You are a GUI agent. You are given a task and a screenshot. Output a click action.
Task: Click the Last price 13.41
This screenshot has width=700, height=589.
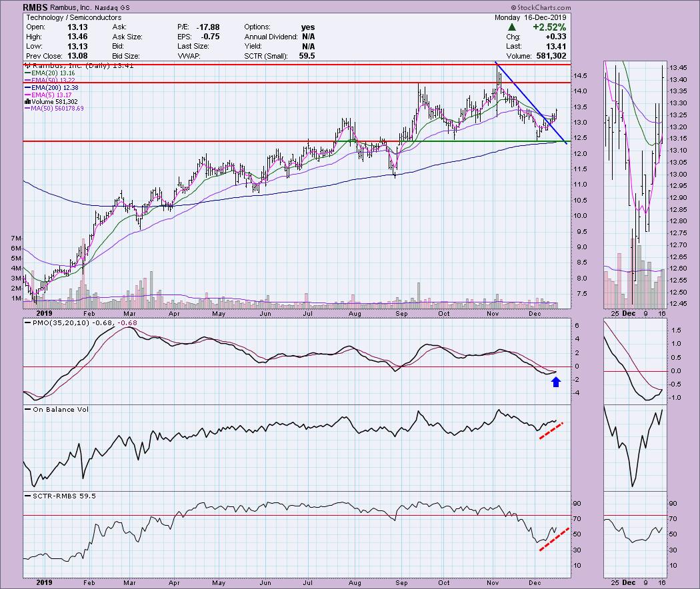tap(556, 46)
